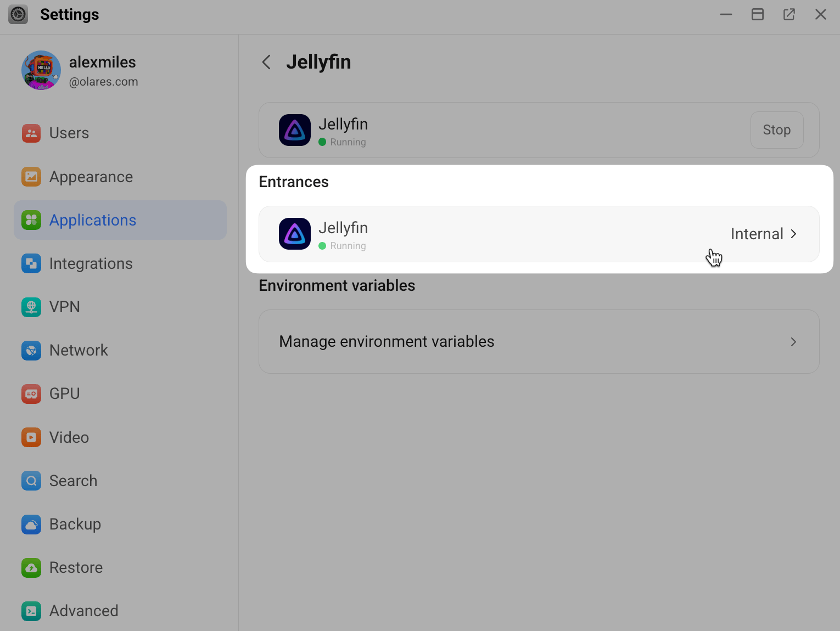This screenshot has height=631, width=840.
Task: Click the Users sidebar icon
Action: pos(31,133)
